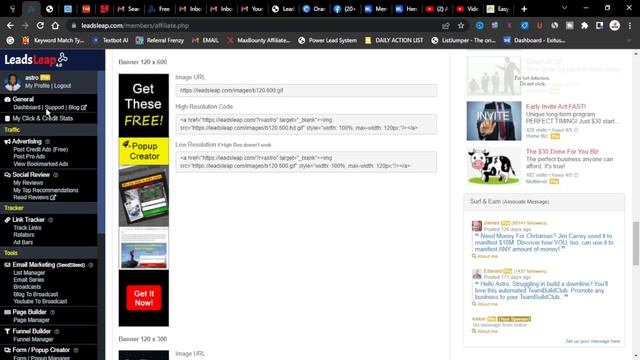Click the LeadsLeap logo
The width and height of the screenshot is (640, 360).
(x=36, y=60)
